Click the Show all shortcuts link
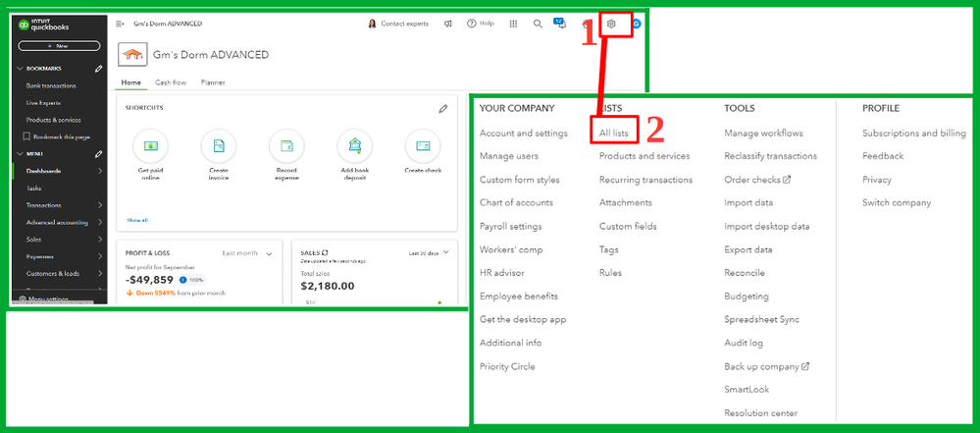 pyautogui.click(x=137, y=220)
